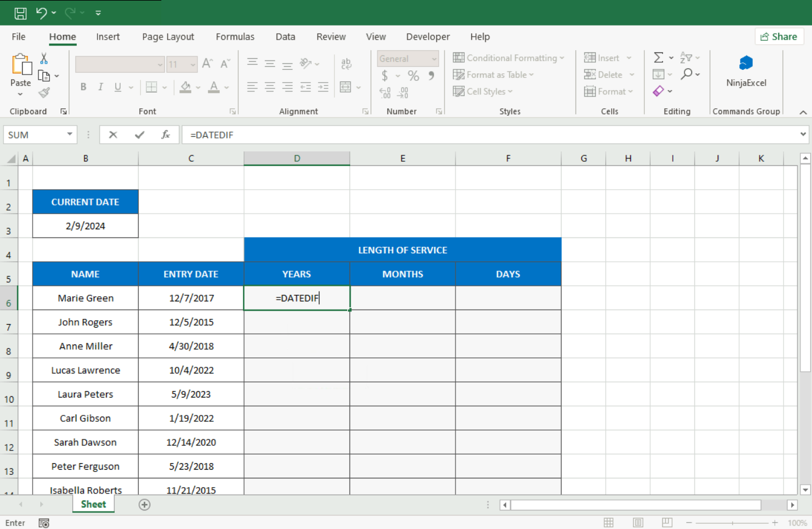Click the Find & Select magnifier icon
Screen dimensions: 812x529
point(687,74)
